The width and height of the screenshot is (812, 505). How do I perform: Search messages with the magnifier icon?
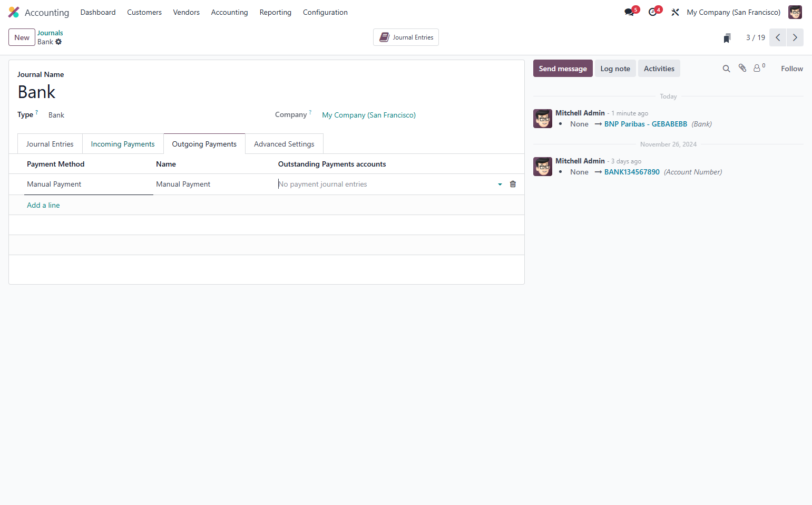(x=726, y=69)
